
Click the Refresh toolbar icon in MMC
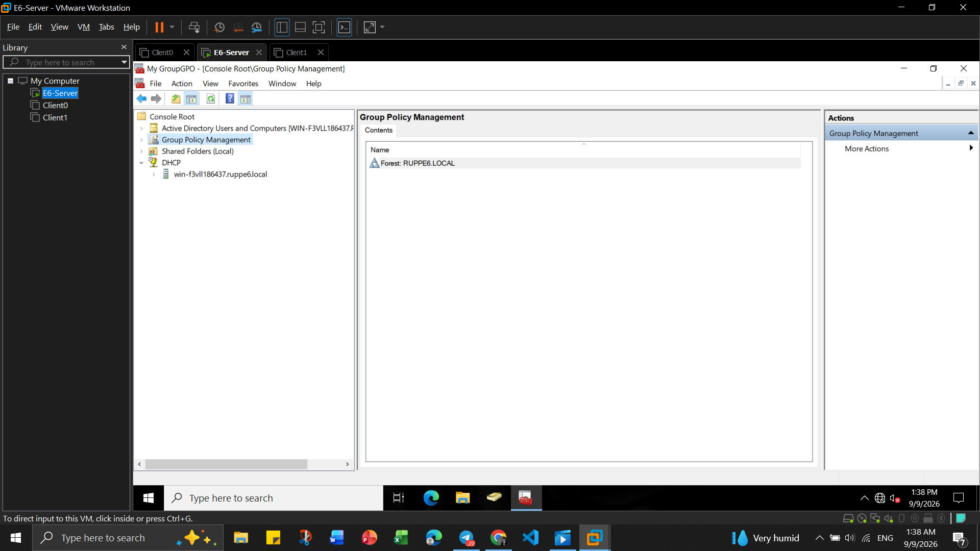(x=210, y=99)
